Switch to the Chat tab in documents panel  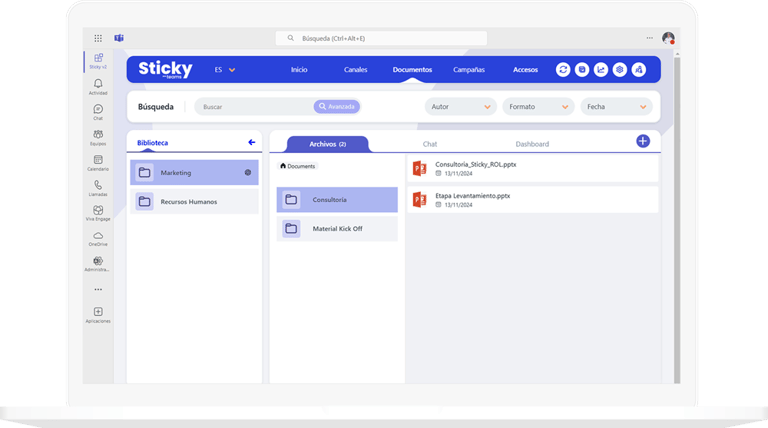coord(430,144)
